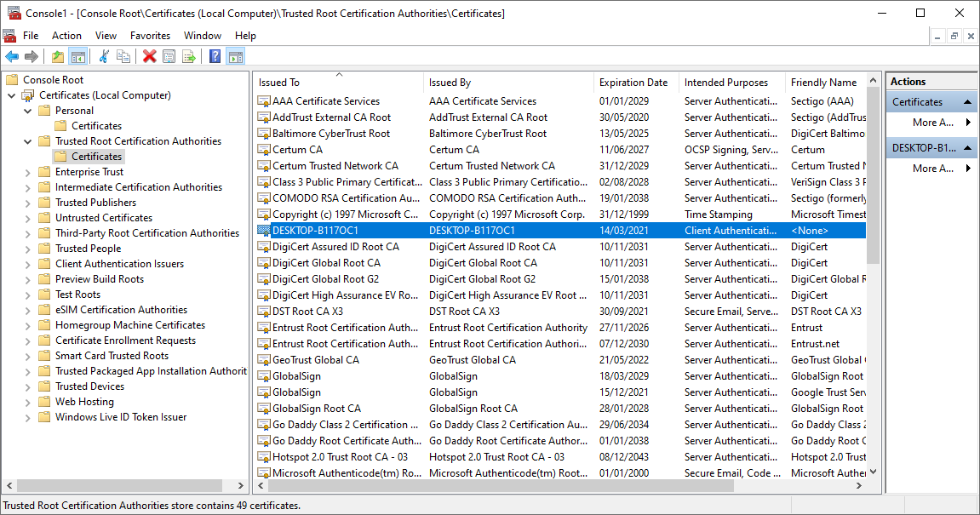Toggle Show/Hide Console Tree toolbar button
This screenshot has height=515, width=980.
pyautogui.click(x=78, y=57)
